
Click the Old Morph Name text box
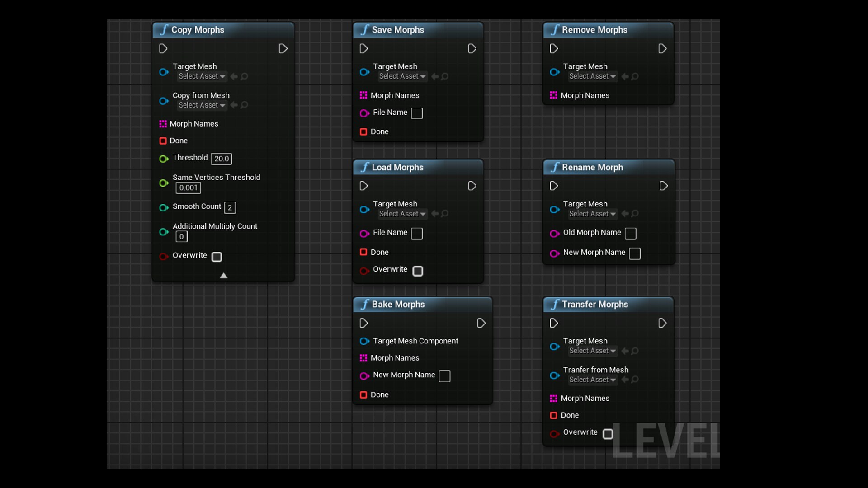[631, 234]
